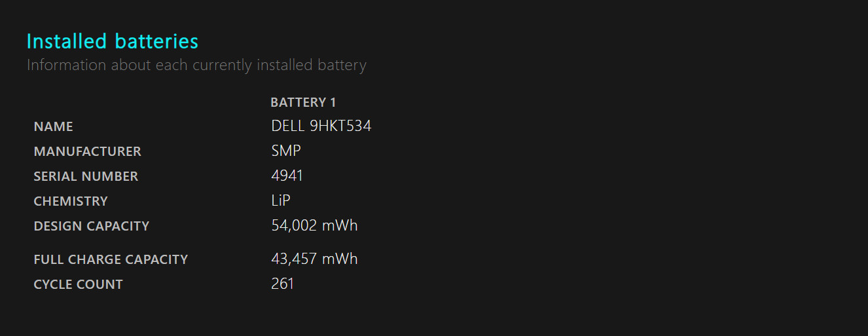Click the word batteries in the heading
Screen dimensions: 868x336
click(156, 41)
